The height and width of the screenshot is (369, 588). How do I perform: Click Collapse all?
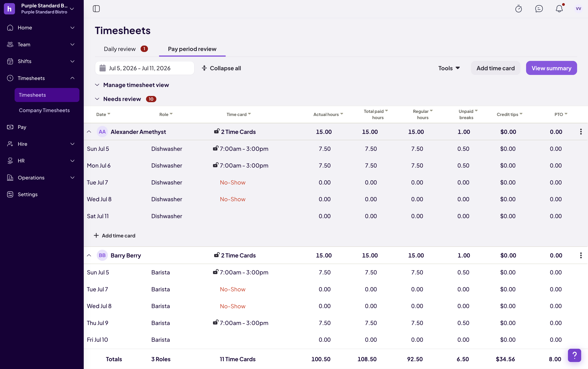[x=221, y=68]
